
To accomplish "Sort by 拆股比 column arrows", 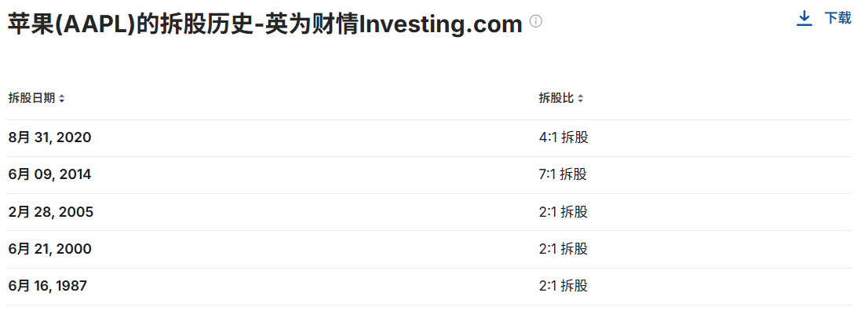I will (580, 99).
